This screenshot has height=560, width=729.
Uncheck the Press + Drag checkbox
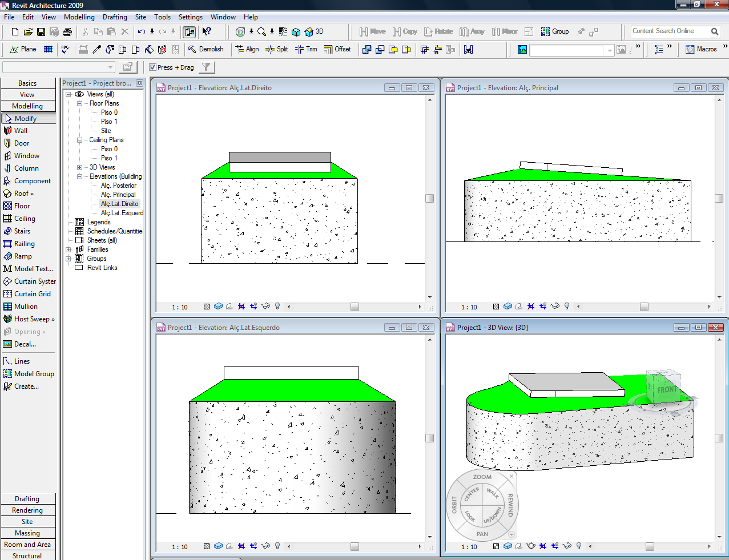tap(153, 67)
